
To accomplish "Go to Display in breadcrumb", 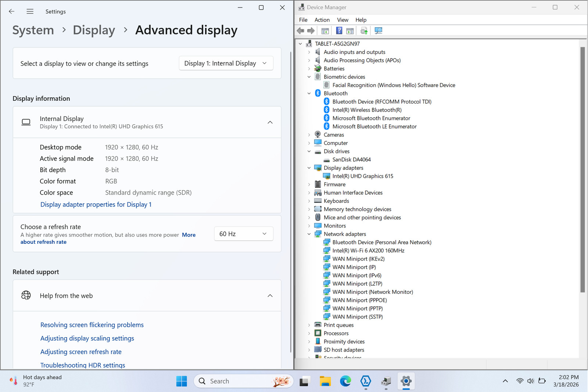I will point(94,30).
